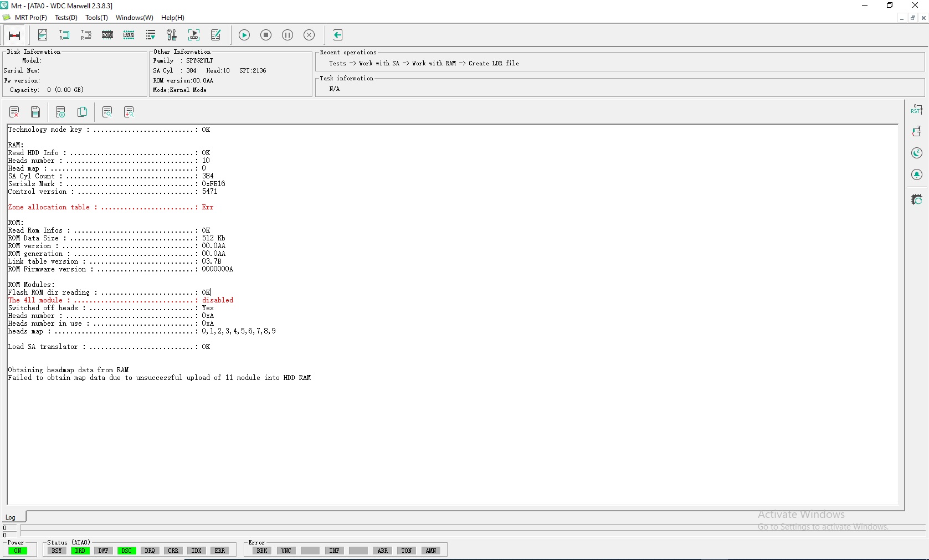
Task: Click the disk connection icon at toolbar start
Action: [15, 35]
